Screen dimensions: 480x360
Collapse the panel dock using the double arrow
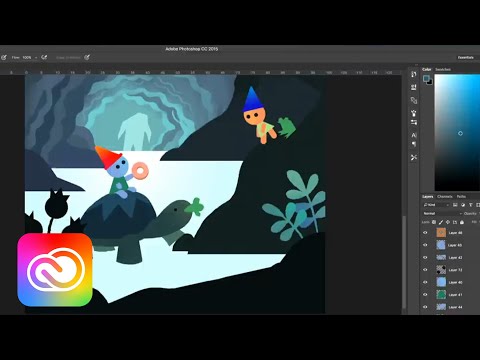[x=417, y=65]
